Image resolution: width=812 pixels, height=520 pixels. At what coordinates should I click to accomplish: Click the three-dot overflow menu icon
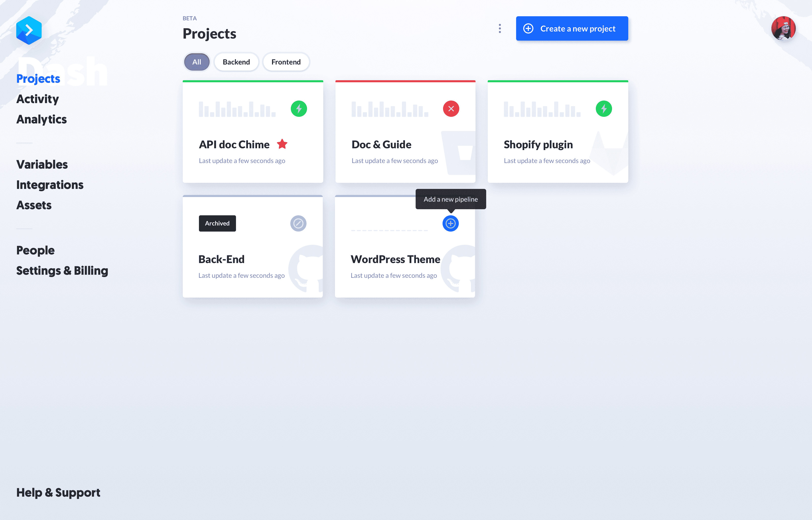pyautogui.click(x=500, y=28)
